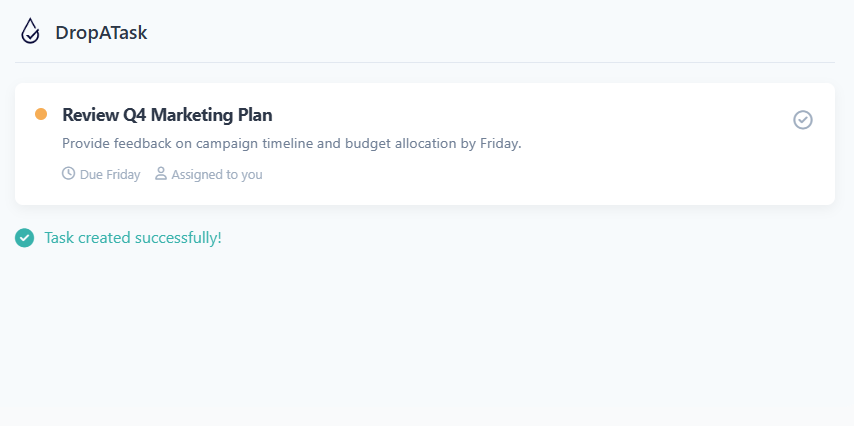Click the green success checkmark icon
Screen dimensions: 854x426
(25, 238)
